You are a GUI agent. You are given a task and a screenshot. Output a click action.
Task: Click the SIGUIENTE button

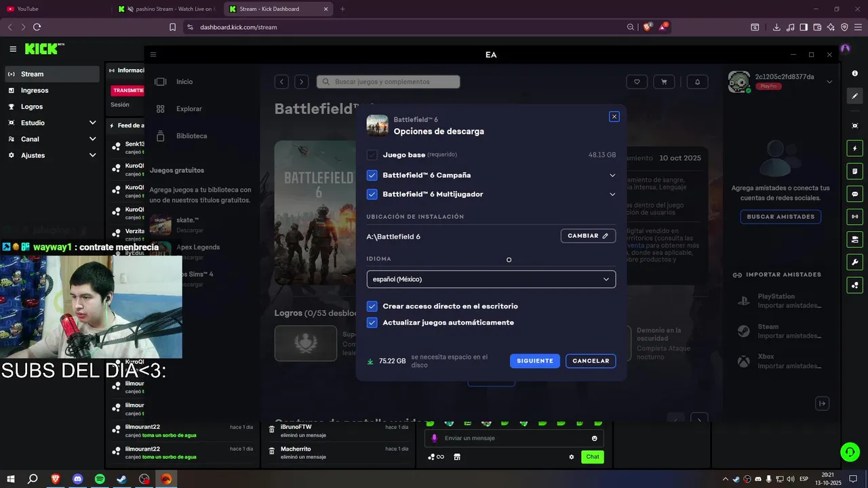click(x=535, y=361)
